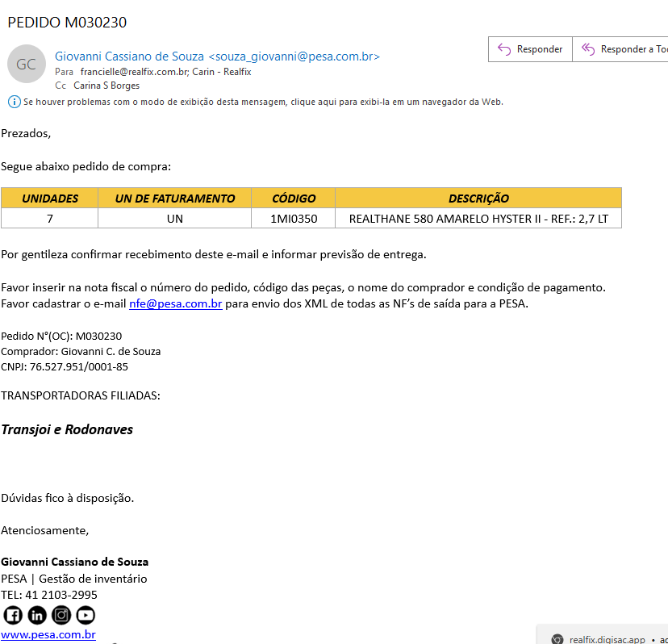Open message in browser via info bar text
668x644 pixels.
(263, 102)
